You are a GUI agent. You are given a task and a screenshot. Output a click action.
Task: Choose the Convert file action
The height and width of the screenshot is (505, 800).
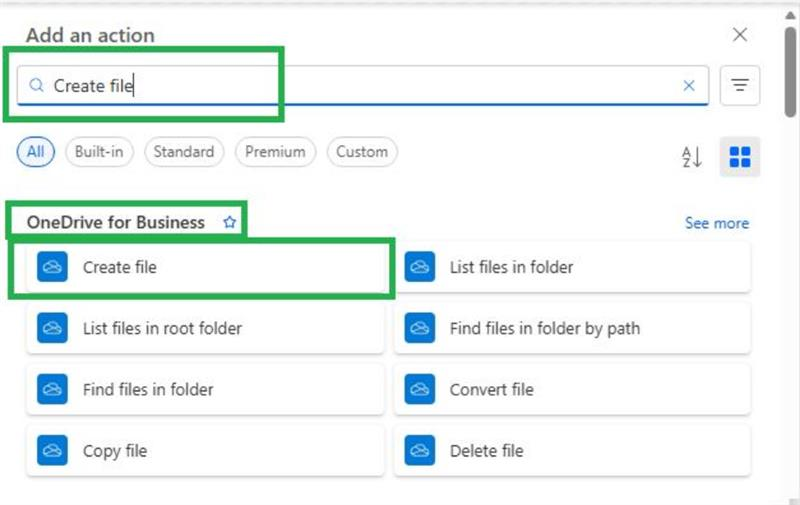[572, 389]
